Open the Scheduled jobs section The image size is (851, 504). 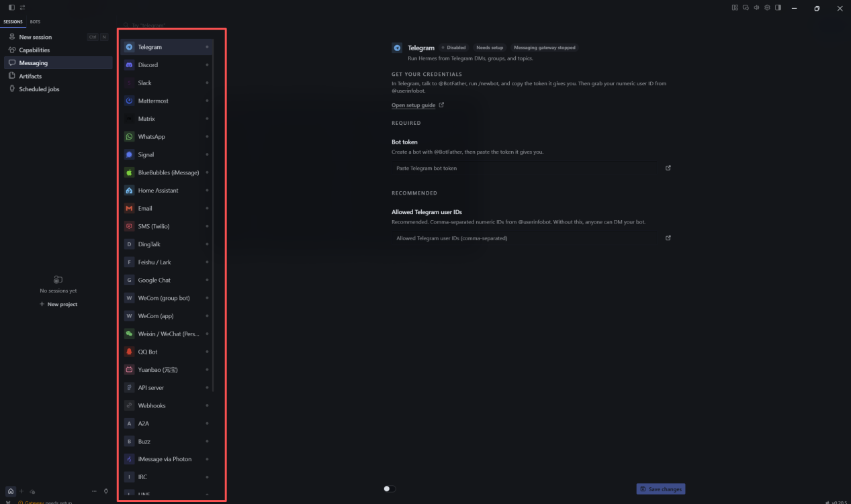pyautogui.click(x=58, y=89)
